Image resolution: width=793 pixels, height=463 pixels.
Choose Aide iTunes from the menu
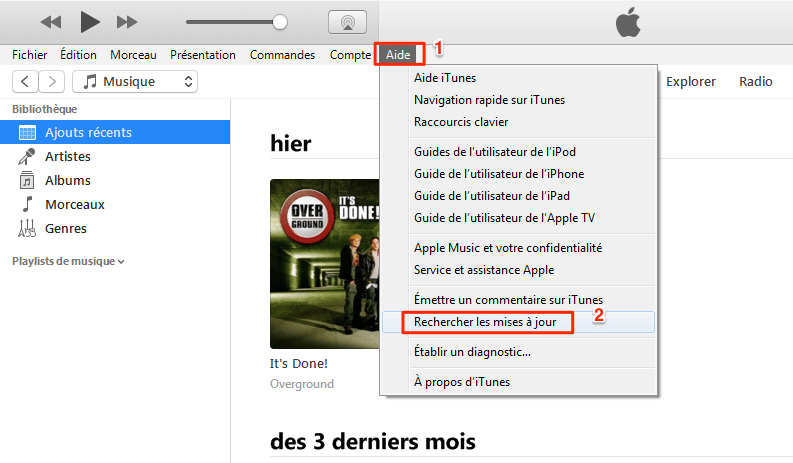coord(518,78)
